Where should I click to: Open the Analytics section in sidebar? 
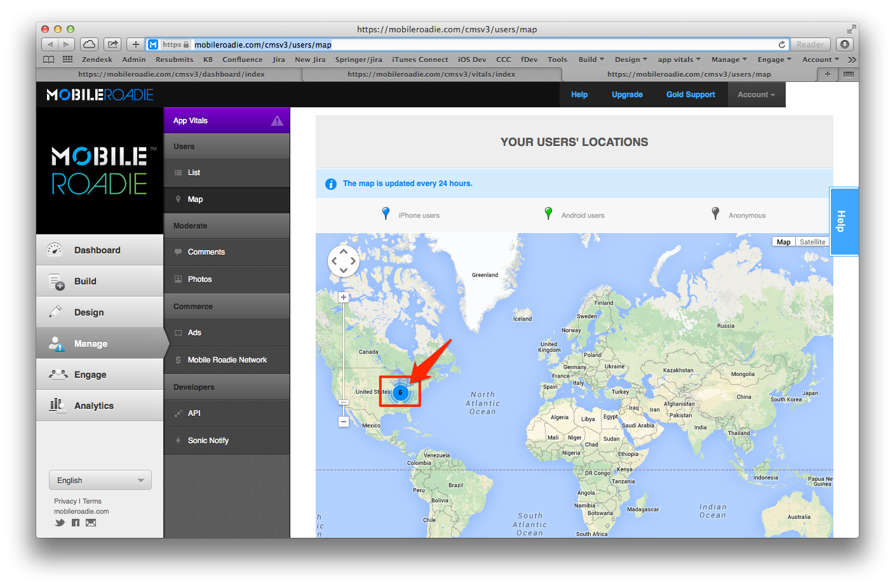coord(93,406)
